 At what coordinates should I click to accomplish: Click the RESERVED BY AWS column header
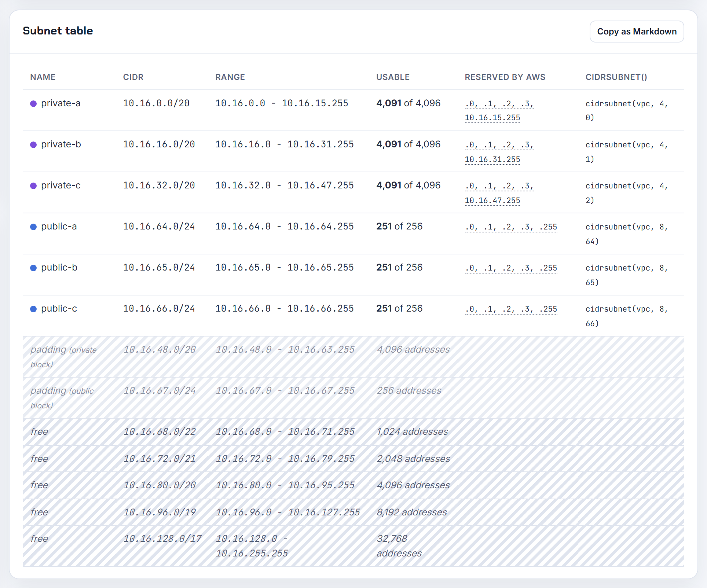pos(505,77)
